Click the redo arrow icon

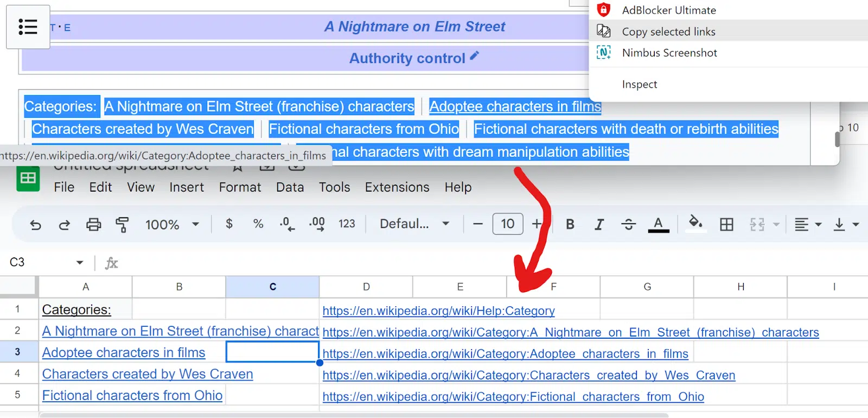(x=64, y=225)
